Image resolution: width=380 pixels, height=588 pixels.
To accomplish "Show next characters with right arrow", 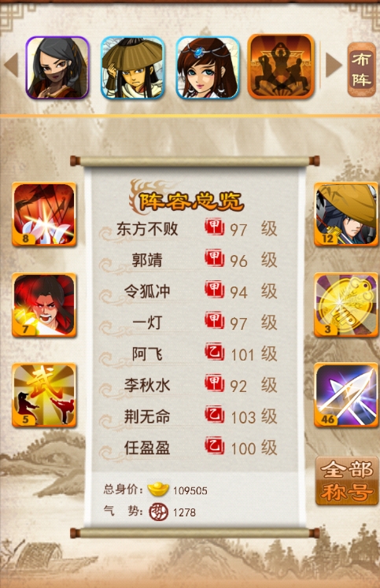I will pyautogui.click(x=334, y=65).
